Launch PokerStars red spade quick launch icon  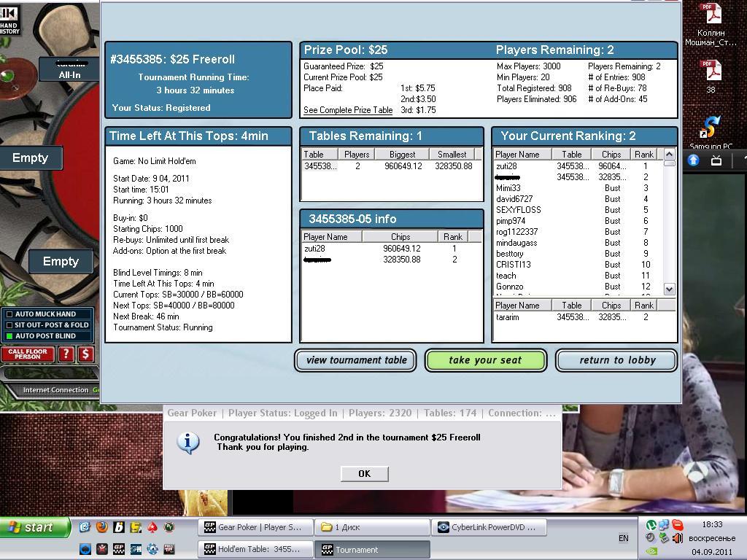(x=152, y=527)
